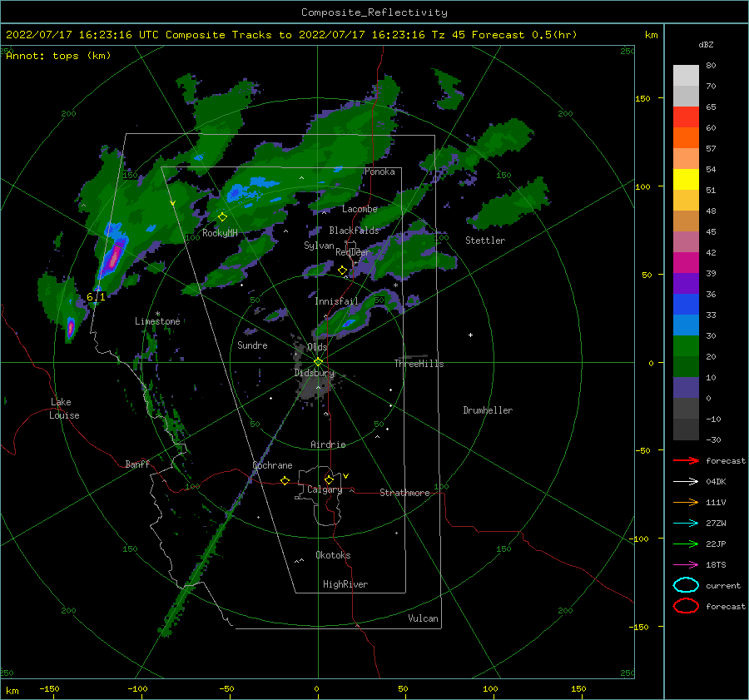Screen dimensions: 749x700
Task: Click the Drumheller town label
Action: 488,410
